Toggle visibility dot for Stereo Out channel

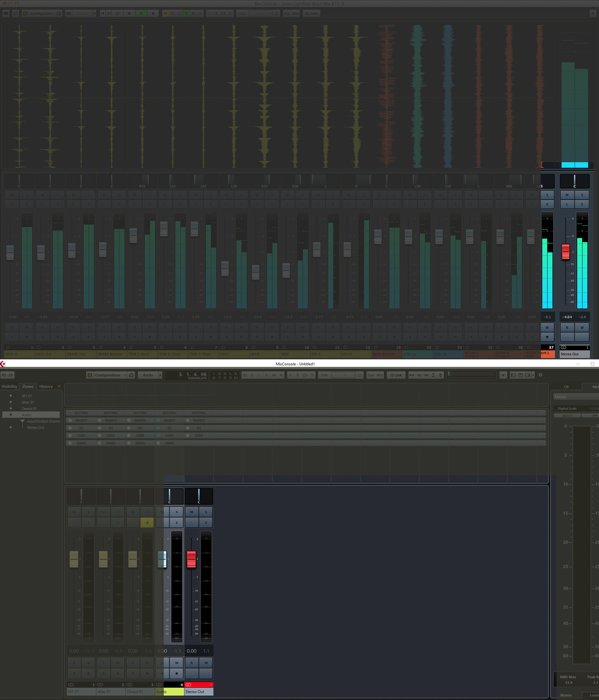click(11, 427)
